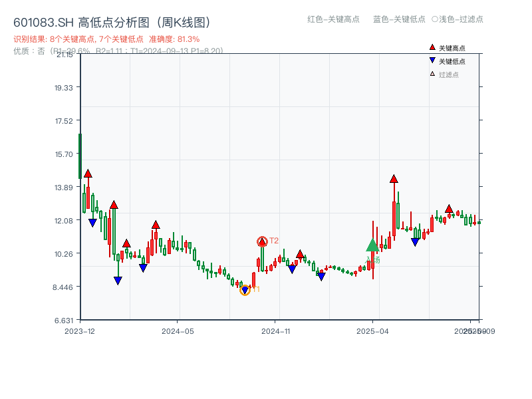Click the orange-circled T1 low point marker
532x399 pixels.
(245, 290)
